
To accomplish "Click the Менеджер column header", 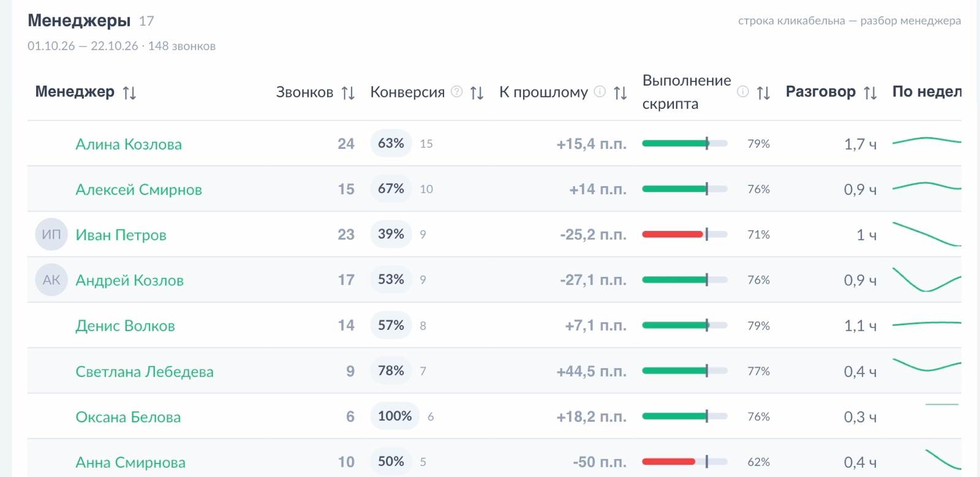I will pos(75,92).
